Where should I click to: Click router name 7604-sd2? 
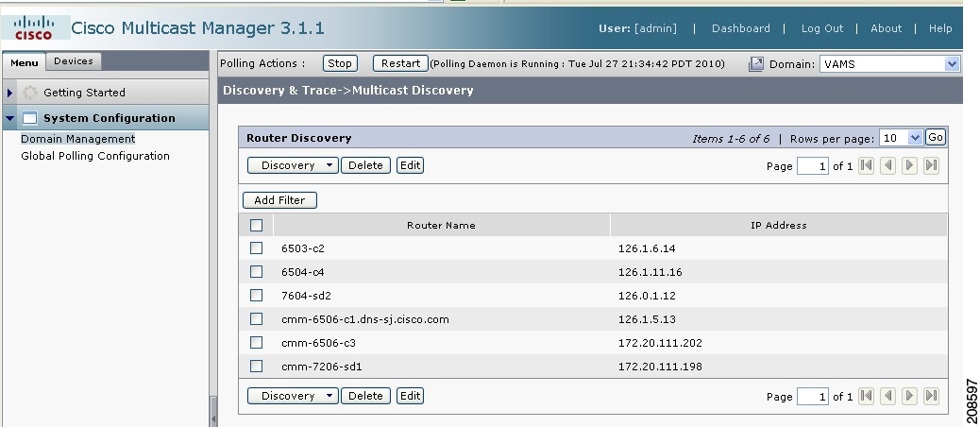(x=306, y=296)
